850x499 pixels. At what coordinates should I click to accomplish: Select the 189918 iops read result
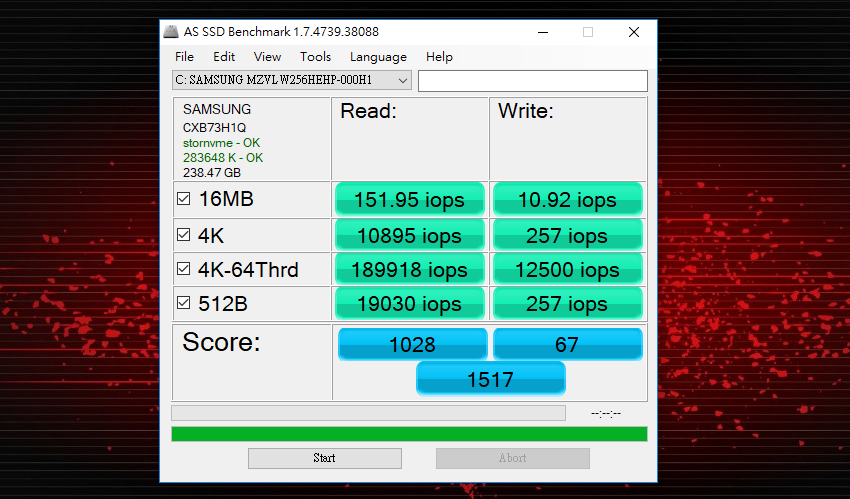tap(409, 269)
